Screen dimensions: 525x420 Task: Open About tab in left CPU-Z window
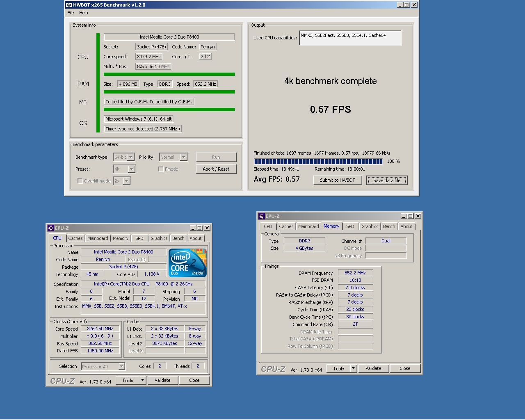pyautogui.click(x=196, y=238)
